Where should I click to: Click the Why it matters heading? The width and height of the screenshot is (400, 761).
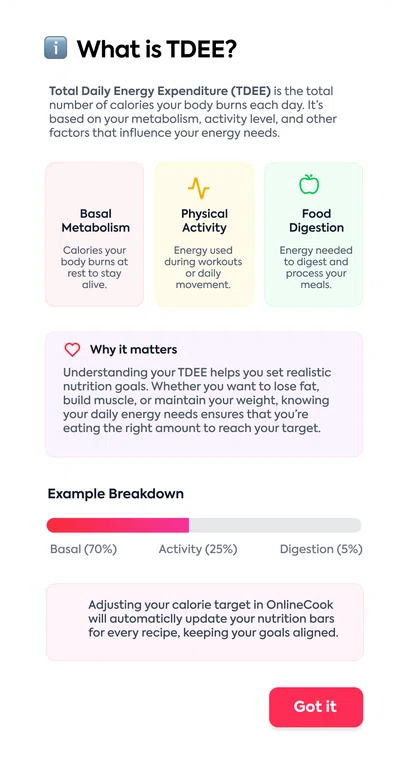point(133,349)
